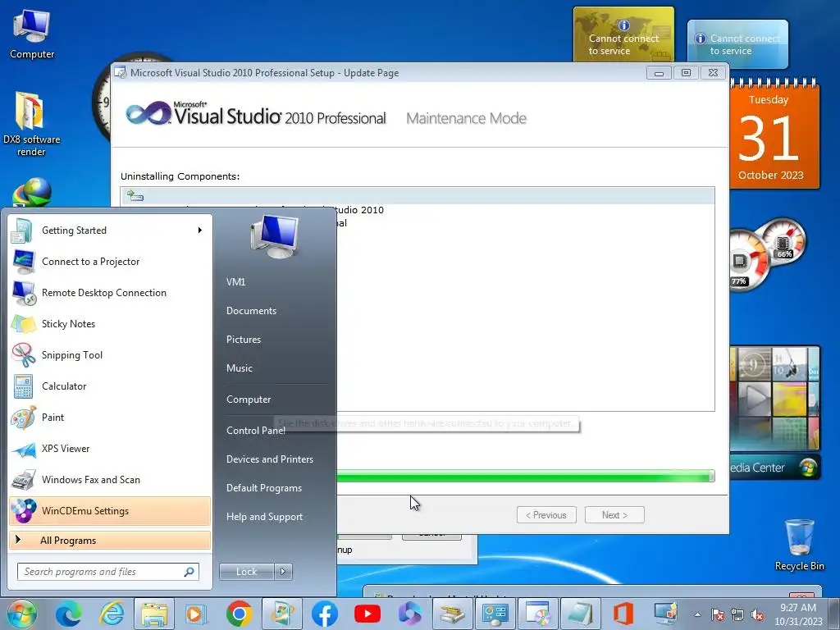Click the Visual Studio 2010 logo
The width and height of the screenshot is (840, 630).
tap(256, 113)
